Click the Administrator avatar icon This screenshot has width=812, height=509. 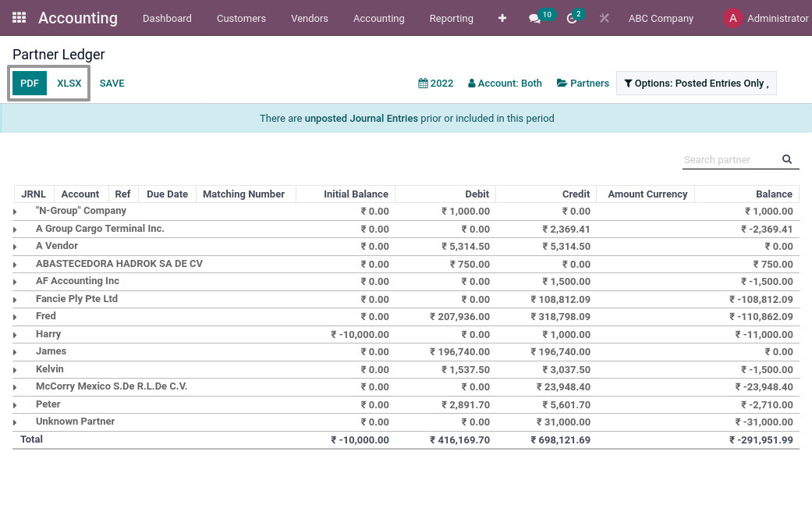732,18
